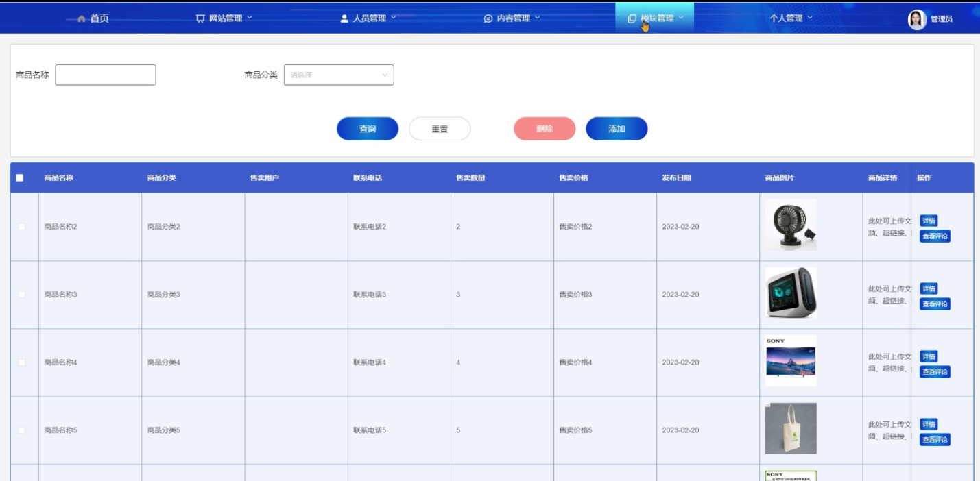
Task: Click the 售卖价格 column header
Action: pos(573,178)
